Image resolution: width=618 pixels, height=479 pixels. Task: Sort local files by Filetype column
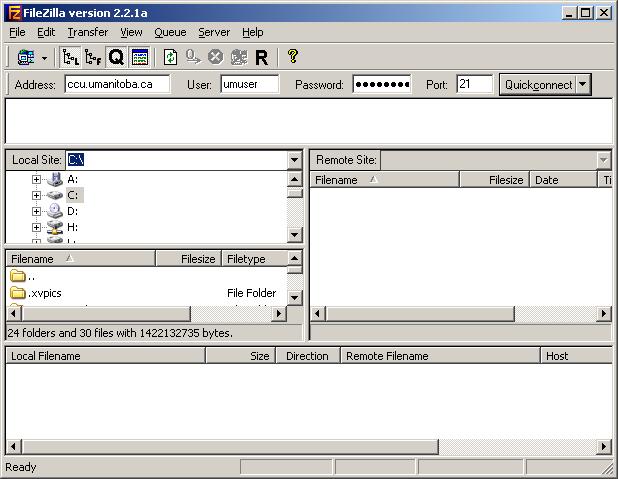(x=255, y=259)
